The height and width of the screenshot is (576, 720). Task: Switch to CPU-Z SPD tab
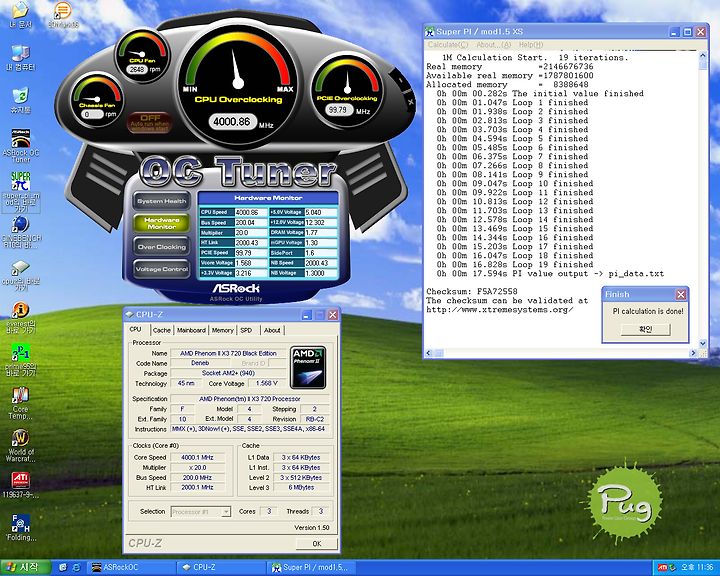247,330
